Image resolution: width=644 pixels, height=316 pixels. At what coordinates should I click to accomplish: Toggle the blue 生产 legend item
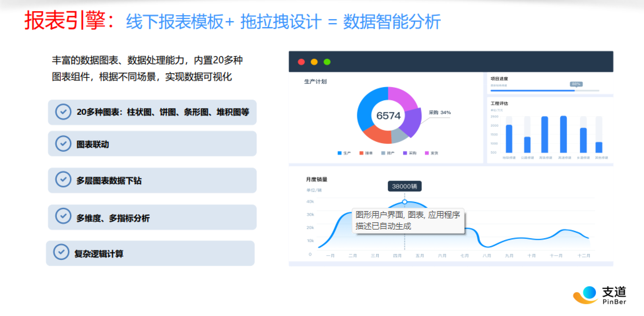343,153
